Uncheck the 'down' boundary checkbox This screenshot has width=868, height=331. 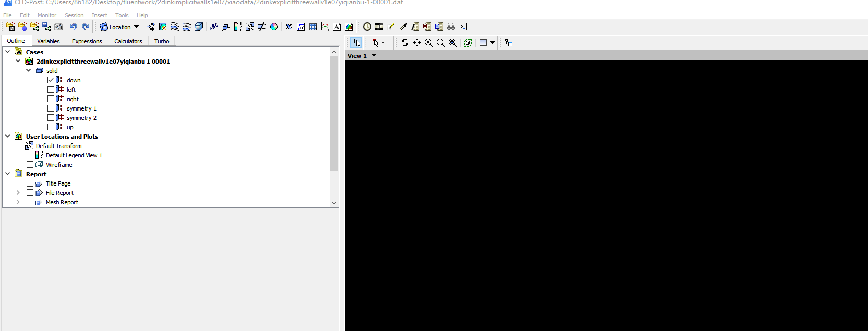point(51,80)
